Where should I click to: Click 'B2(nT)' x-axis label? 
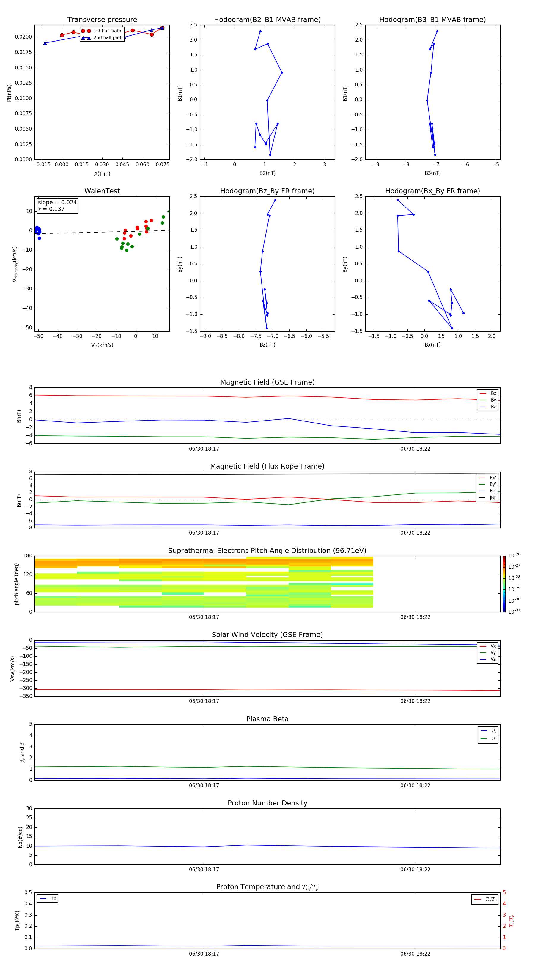coord(267,173)
